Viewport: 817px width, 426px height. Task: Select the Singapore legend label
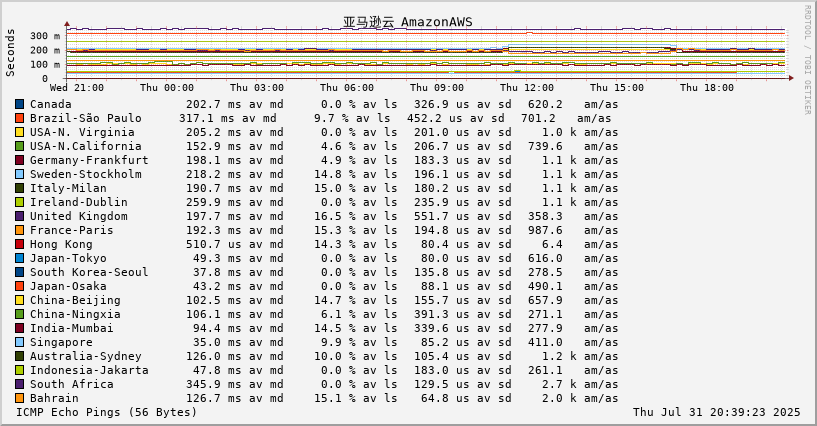61,342
